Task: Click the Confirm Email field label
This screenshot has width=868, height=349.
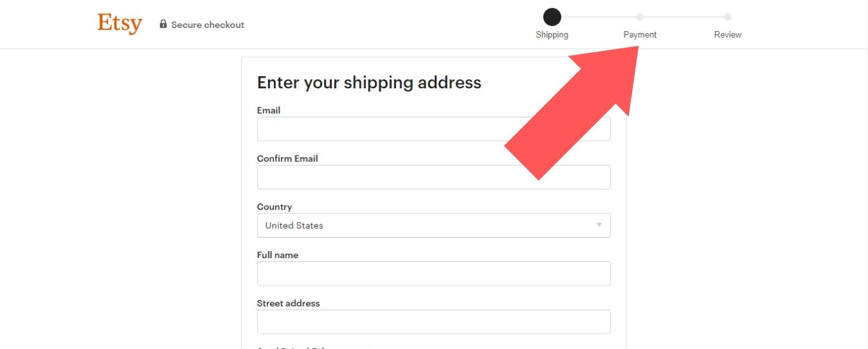Action: pos(287,159)
